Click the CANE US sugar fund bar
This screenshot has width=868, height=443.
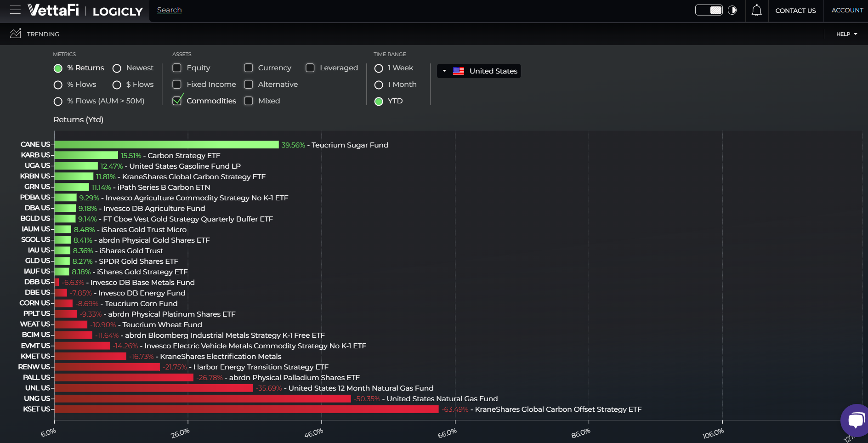pyautogui.click(x=166, y=145)
